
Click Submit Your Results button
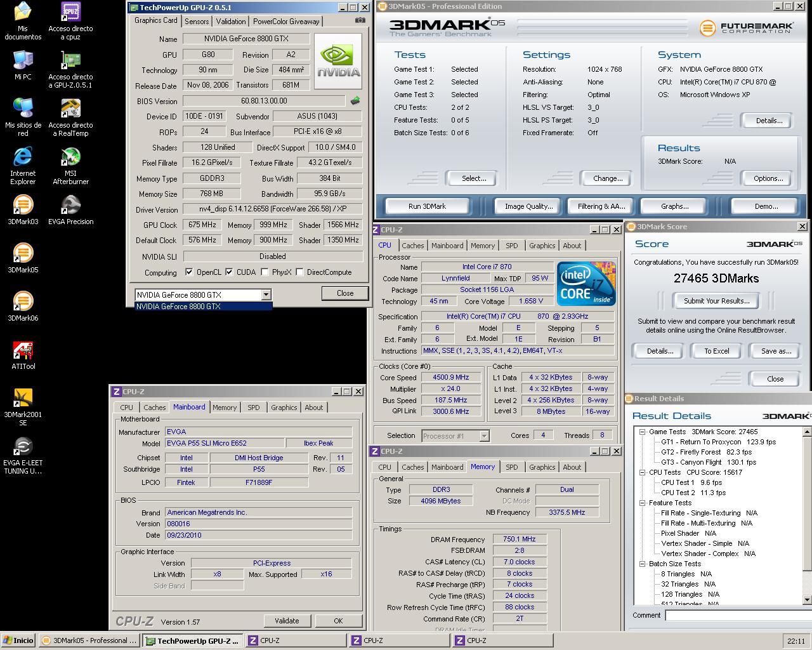point(716,301)
